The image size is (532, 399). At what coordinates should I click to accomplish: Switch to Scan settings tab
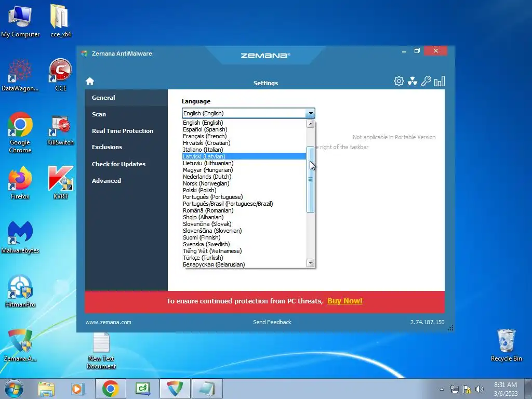click(126, 114)
